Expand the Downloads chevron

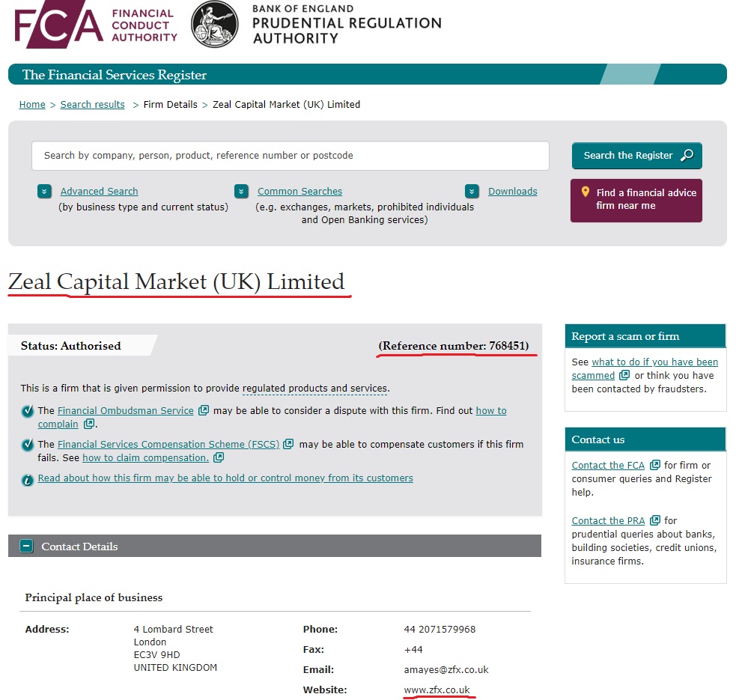tap(472, 191)
